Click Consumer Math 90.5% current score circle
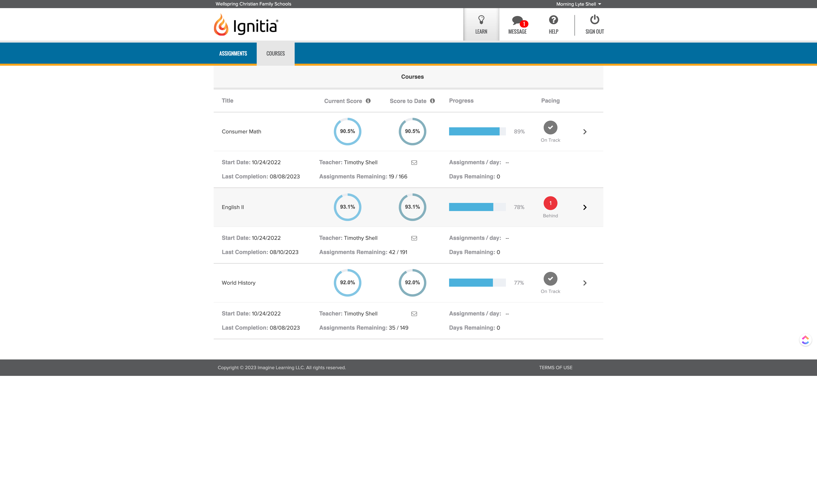This screenshot has width=817, height=504. [x=347, y=131]
